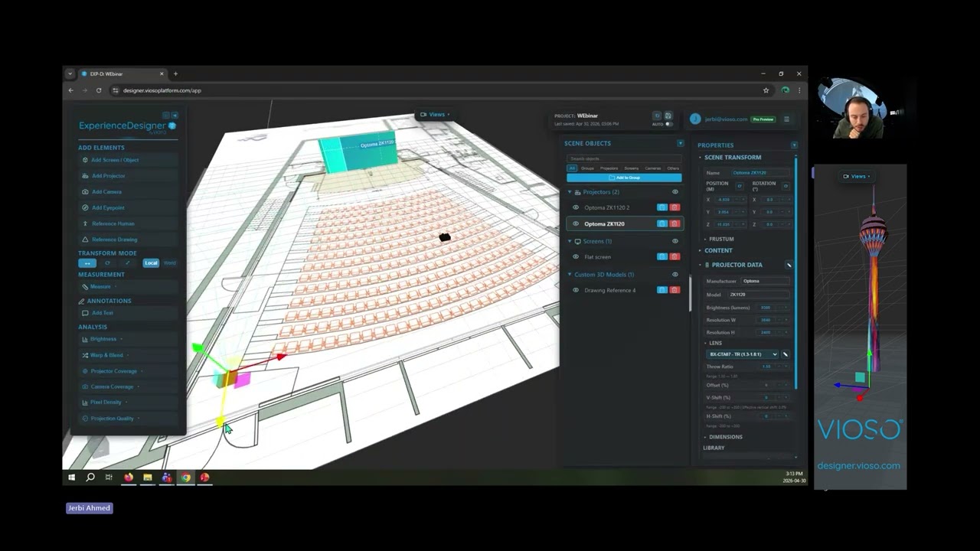Delete selected Optoma ZK1120 projector
This screenshot has height=551, width=980.
(675, 223)
